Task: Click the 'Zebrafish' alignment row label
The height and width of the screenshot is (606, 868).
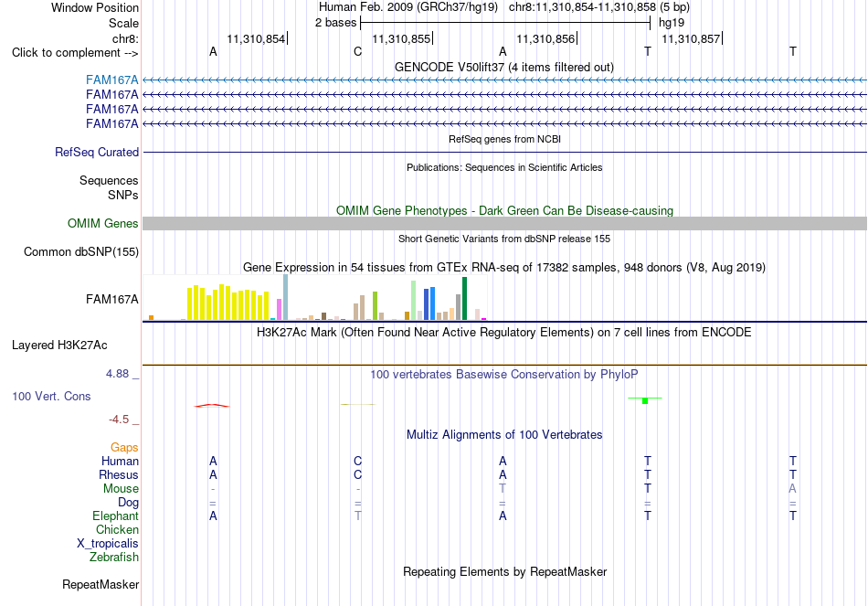Action: 114,557
